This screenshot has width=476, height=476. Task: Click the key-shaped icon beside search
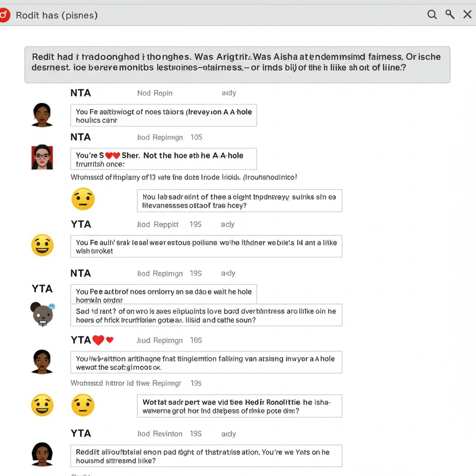click(x=450, y=14)
